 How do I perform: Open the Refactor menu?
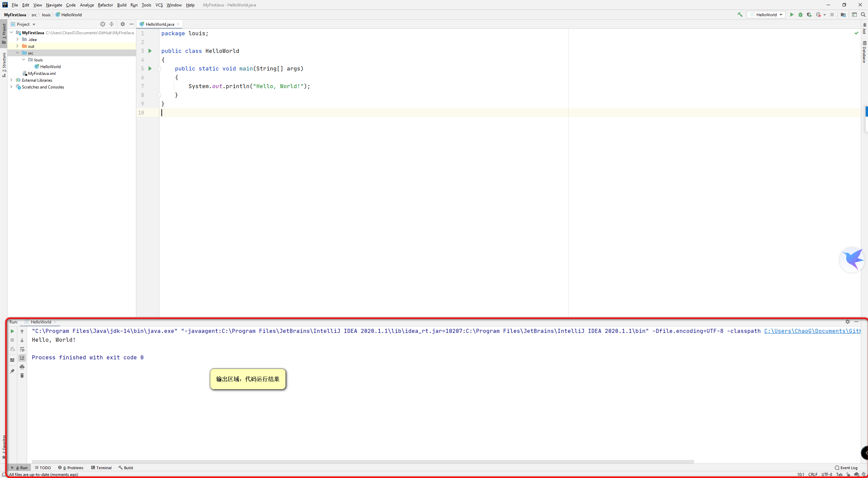[105, 5]
